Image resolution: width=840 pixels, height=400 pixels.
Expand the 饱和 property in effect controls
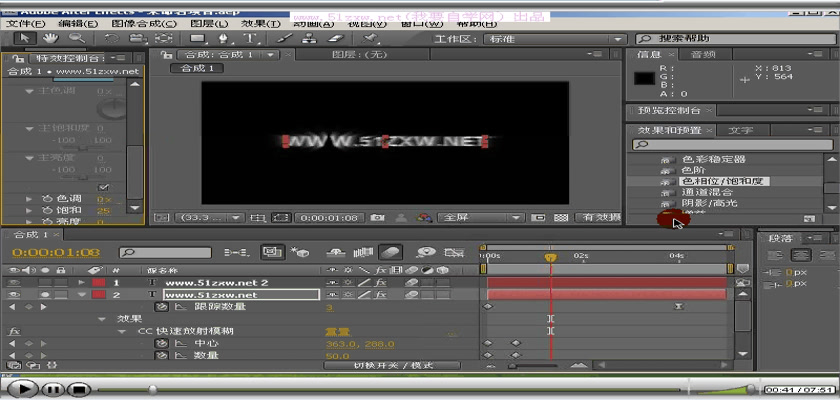(x=29, y=210)
